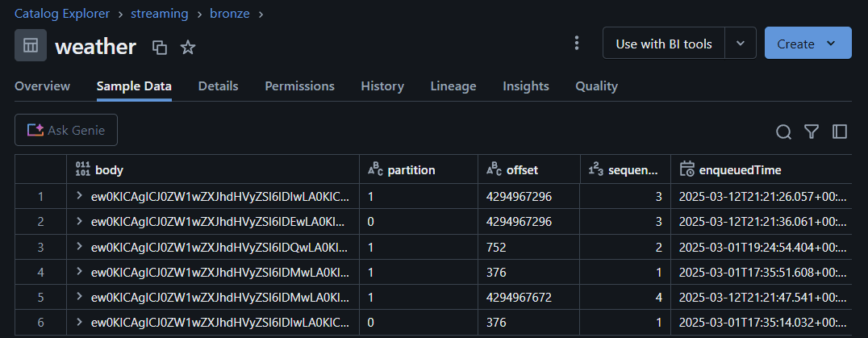This screenshot has height=338, width=868.
Task: Click the Use with BI tools button
Action: 664,43
